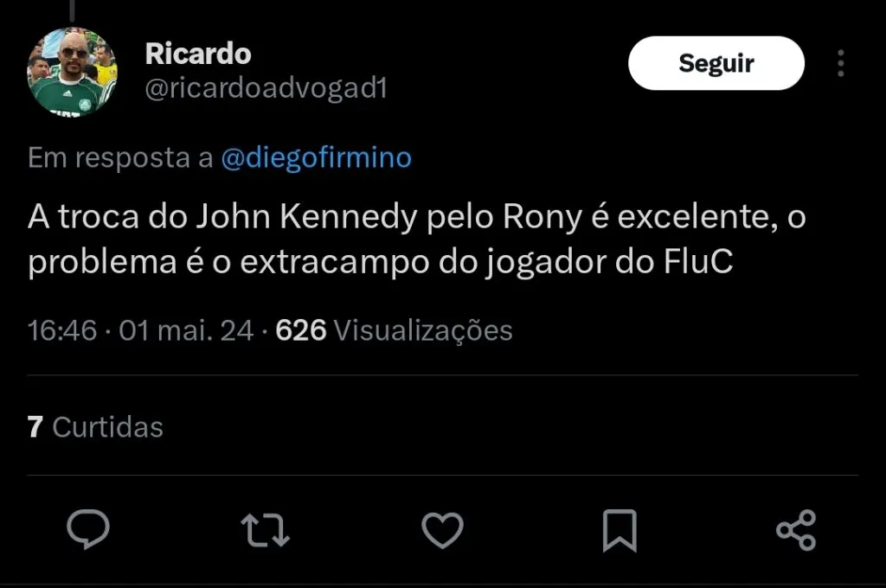Open the @ricardoadvogad1 handle
The height and width of the screenshot is (588, 886).
pyautogui.click(x=266, y=88)
